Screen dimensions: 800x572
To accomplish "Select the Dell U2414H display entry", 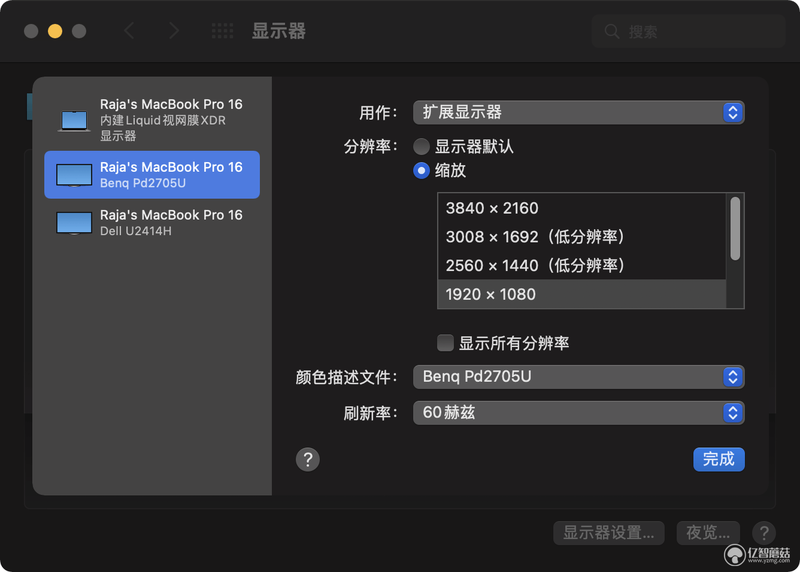I will (152, 222).
